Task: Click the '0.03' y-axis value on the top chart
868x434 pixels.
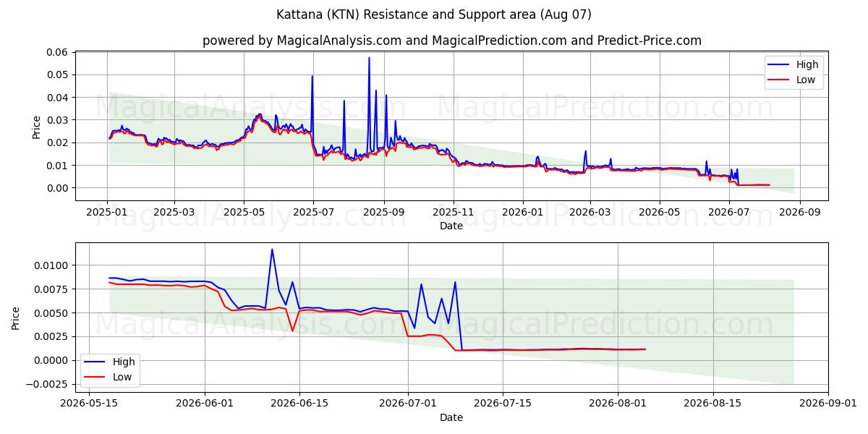Action: (58, 120)
